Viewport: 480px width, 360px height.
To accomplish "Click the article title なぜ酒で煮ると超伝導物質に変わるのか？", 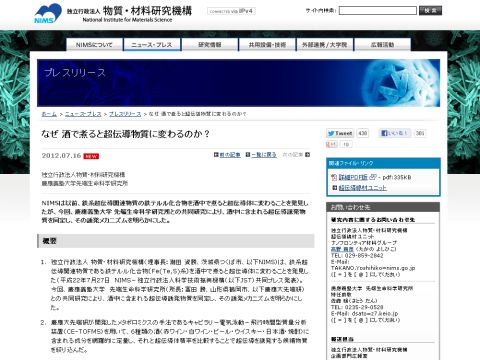I will (125, 134).
